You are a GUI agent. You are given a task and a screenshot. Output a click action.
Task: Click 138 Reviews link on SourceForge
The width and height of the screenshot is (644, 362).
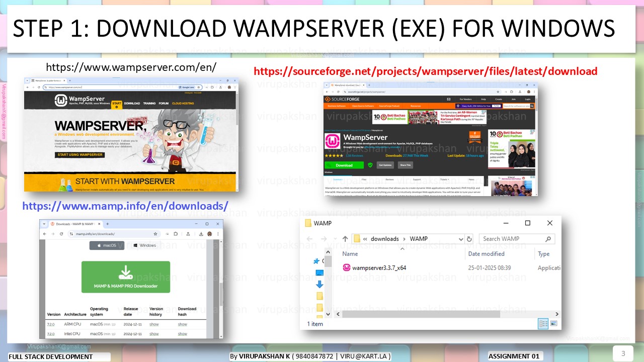(355, 155)
